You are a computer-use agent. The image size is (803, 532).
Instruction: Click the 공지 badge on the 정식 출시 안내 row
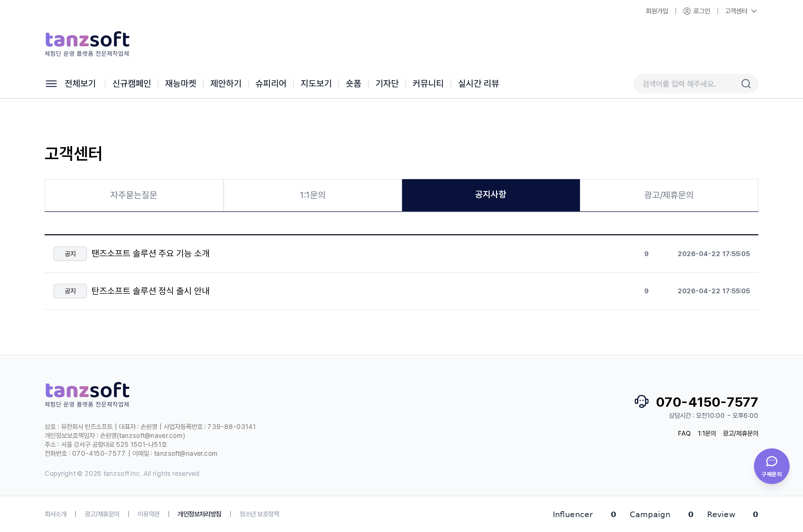[70, 291]
